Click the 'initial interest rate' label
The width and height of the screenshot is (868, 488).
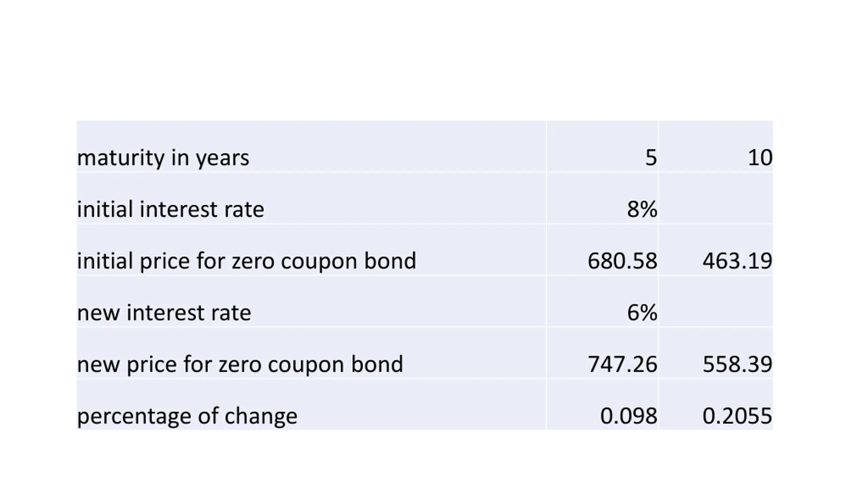click(171, 209)
